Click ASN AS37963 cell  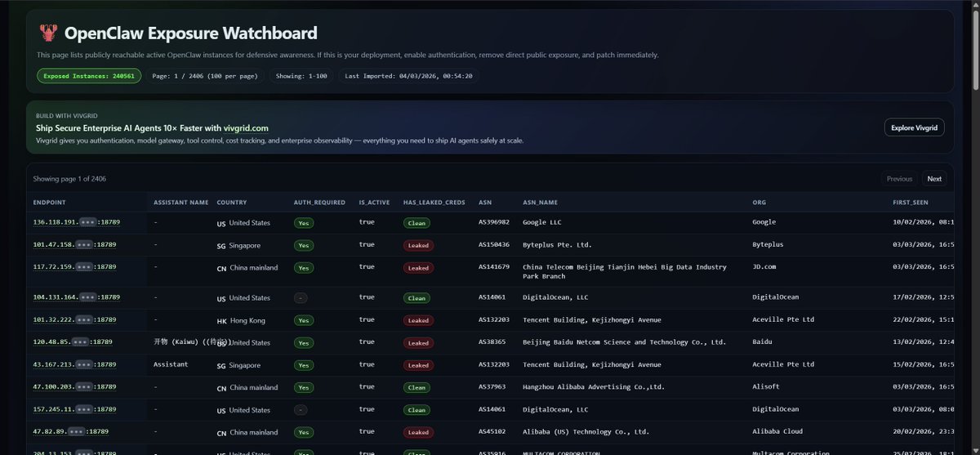click(492, 386)
